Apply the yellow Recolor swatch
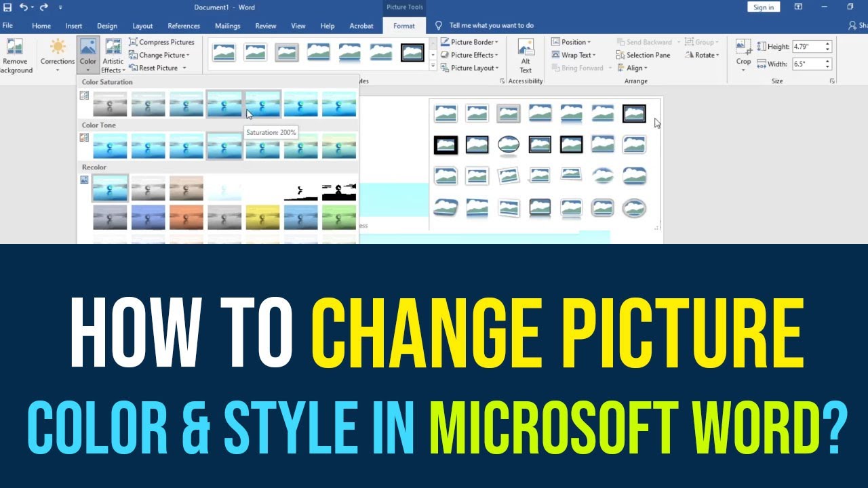Screen dimensions: 868x488 (262, 217)
